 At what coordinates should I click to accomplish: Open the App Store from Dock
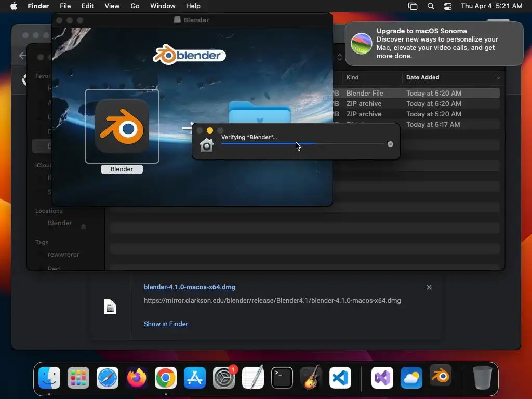195,378
